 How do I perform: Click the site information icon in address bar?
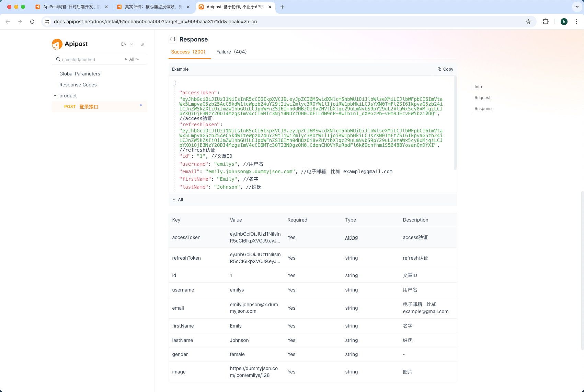(x=47, y=22)
